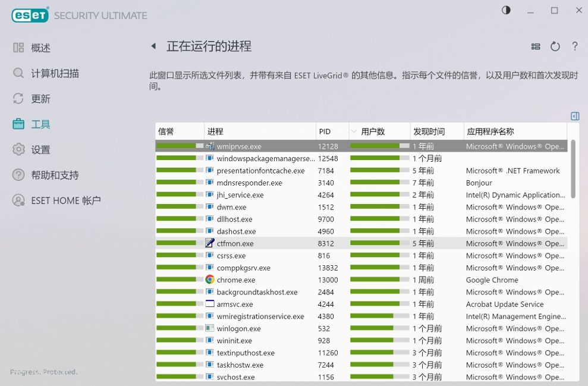The image size is (588, 386).
Task: Open the help question mark icon
Action: tap(575, 46)
